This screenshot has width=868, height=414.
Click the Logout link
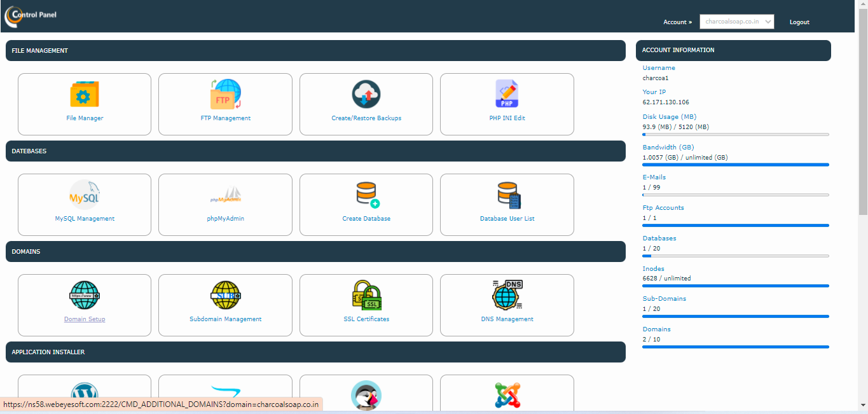799,22
